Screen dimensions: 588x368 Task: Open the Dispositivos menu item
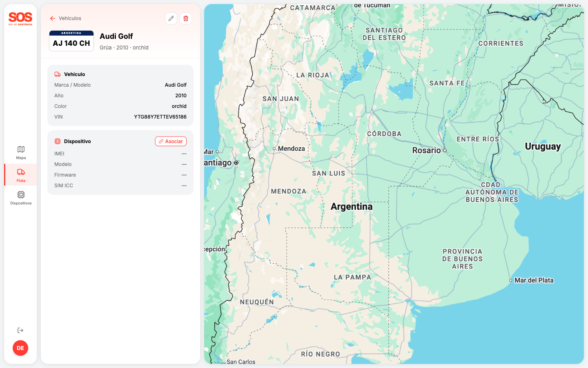[20, 198]
